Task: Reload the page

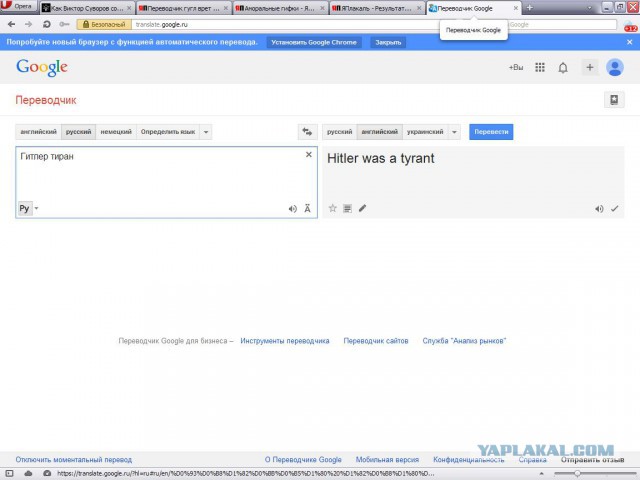Action: click(47, 24)
